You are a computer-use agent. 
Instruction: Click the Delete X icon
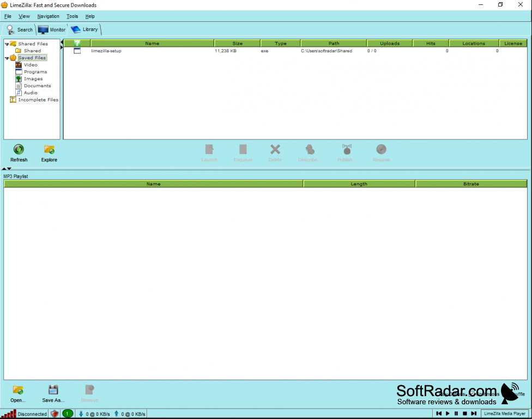[x=275, y=149]
